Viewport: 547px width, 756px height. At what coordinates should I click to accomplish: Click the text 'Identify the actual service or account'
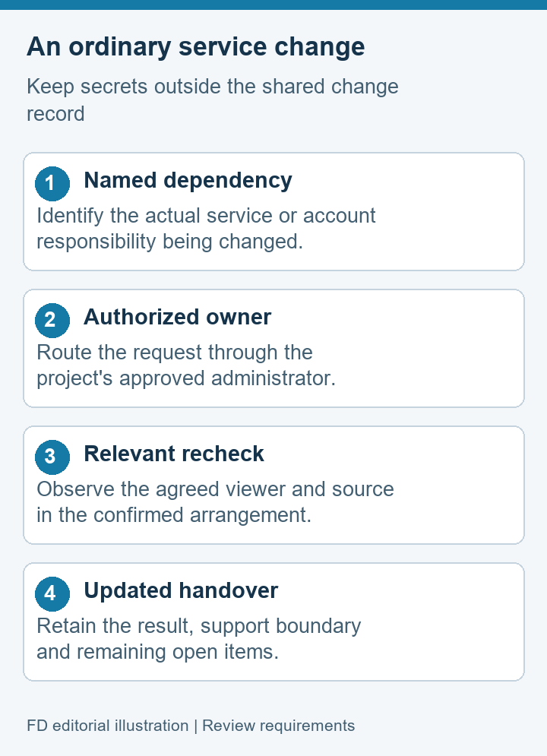click(x=206, y=216)
